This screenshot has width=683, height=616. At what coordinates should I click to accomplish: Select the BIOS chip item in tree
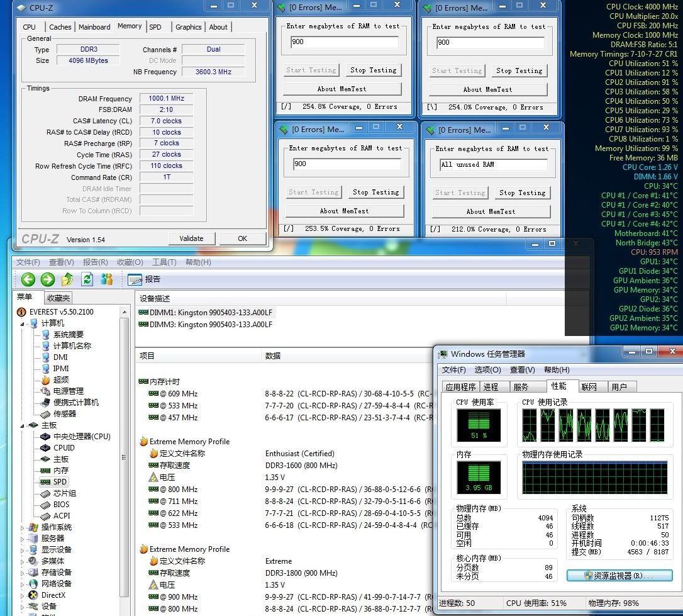pos(61,505)
